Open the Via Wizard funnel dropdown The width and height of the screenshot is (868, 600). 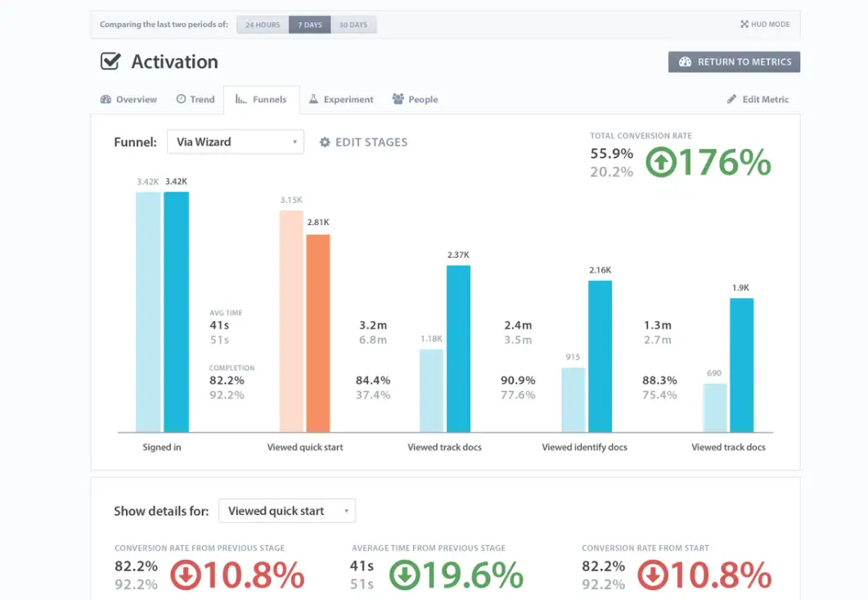[x=235, y=142]
